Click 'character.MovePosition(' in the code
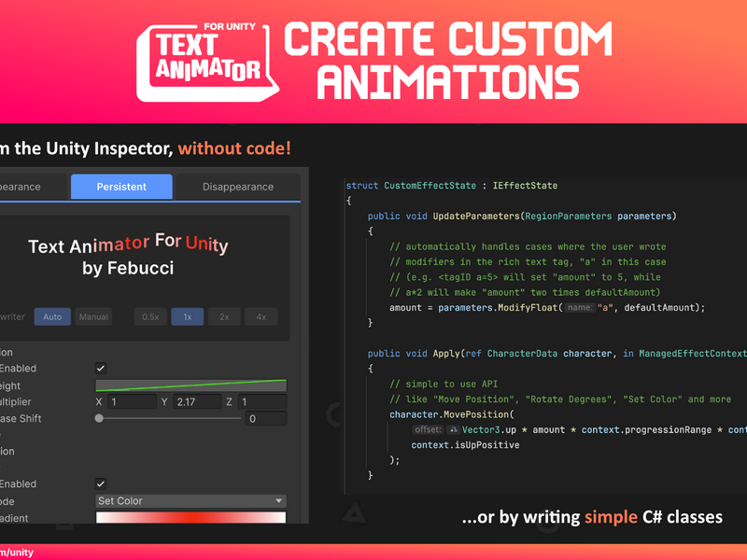The image size is (747, 560). pyautogui.click(x=452, y=414)
